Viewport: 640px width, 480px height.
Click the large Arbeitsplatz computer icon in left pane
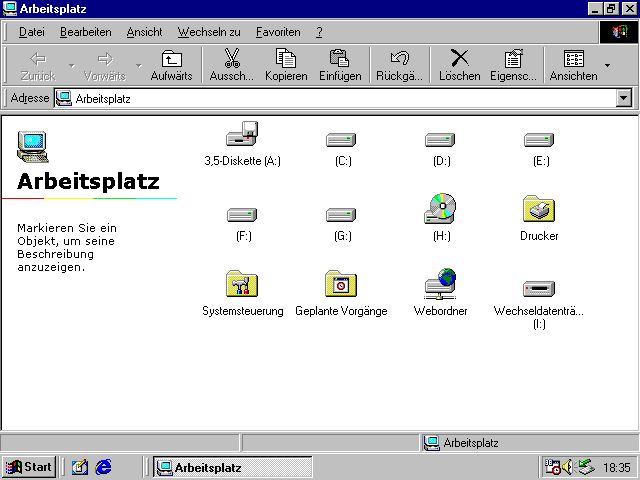[x=33, y=147]
